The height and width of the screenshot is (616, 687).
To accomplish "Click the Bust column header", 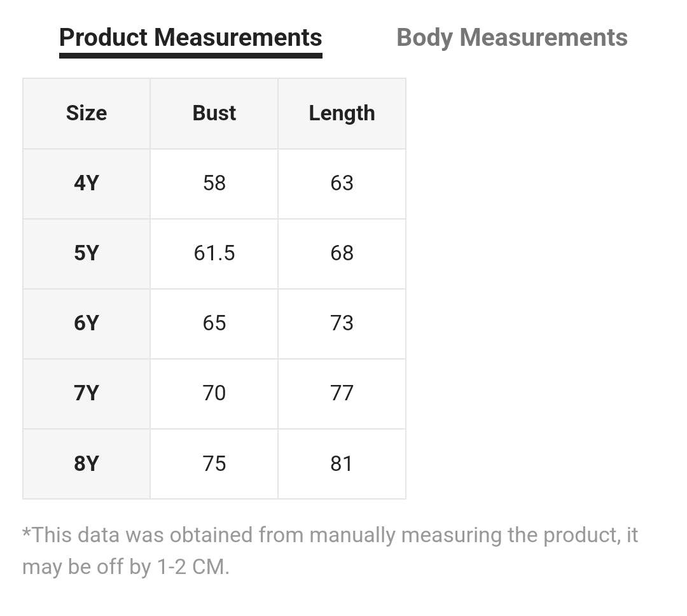I will pyautogui.click(x=214, y=113).
